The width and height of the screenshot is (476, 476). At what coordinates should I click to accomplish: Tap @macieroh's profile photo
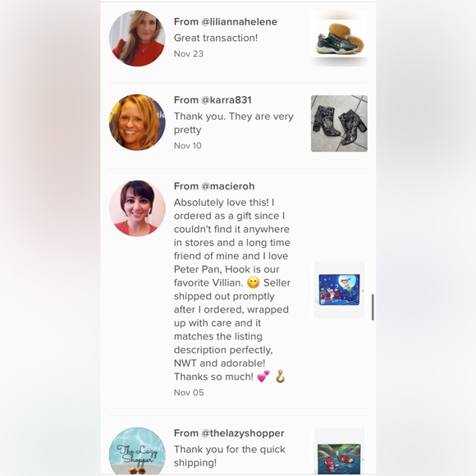point(137,208)
